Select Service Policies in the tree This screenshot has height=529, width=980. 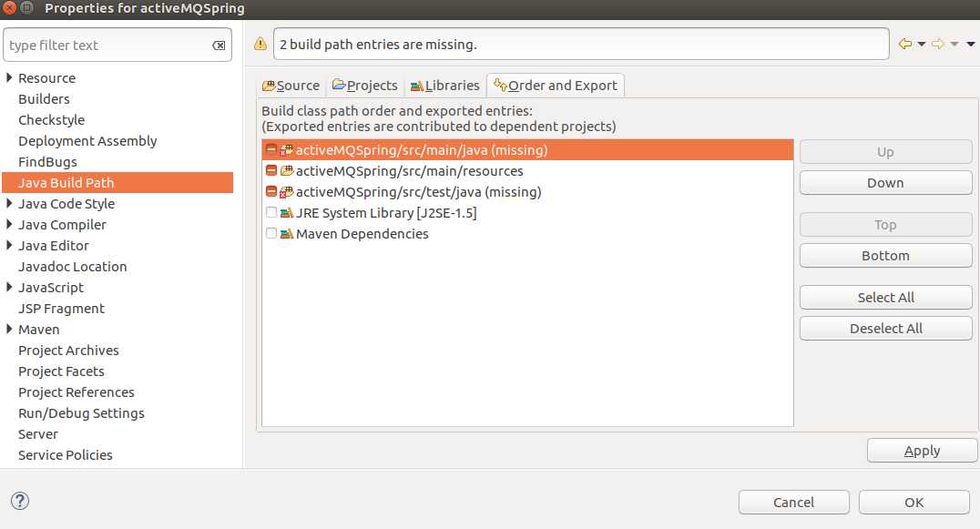tap(65, 454)
